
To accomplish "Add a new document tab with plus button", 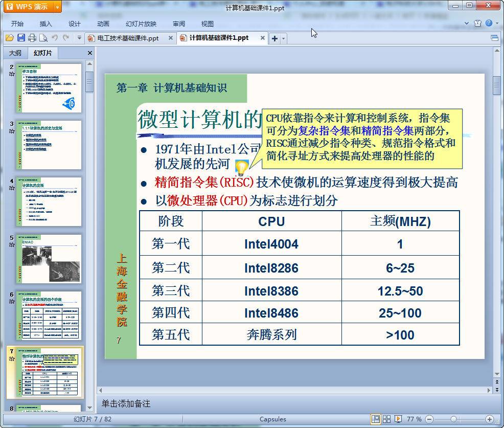I will 274,38.
